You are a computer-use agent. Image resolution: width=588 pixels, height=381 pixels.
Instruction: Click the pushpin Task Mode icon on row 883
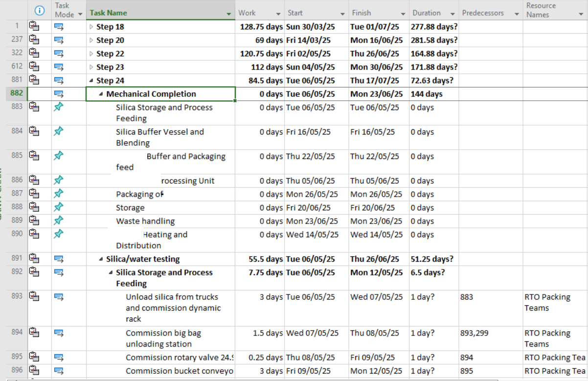coord(58,107)
